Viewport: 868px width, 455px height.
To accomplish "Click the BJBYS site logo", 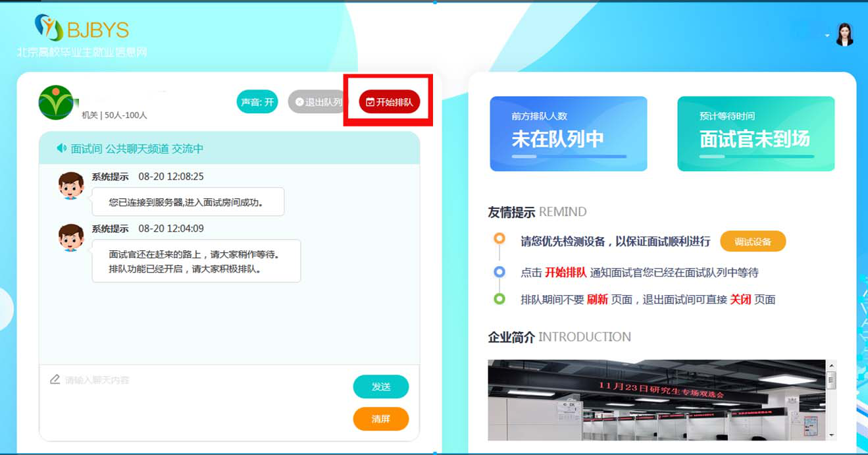I will point(82,28).
